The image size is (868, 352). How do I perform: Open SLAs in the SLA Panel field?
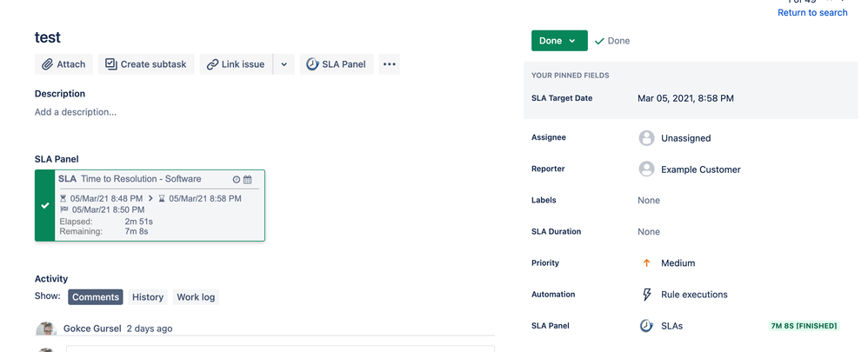pos(671,326)
